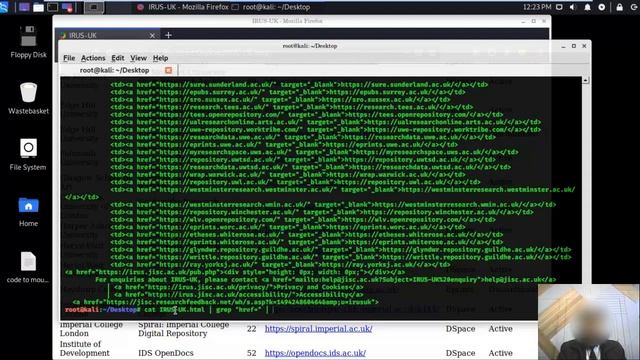Screen dimensions: 640x360
Task: Open the terminal Help menu
Action: (160, 58)
